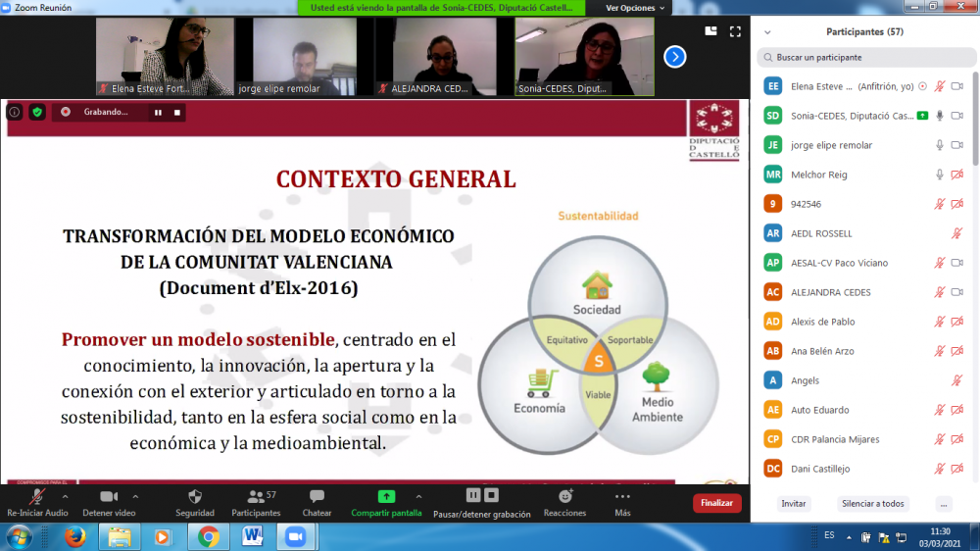
Task: Open the Más three-dots menu
Action: pyautogui.click(x=622, y=497)
